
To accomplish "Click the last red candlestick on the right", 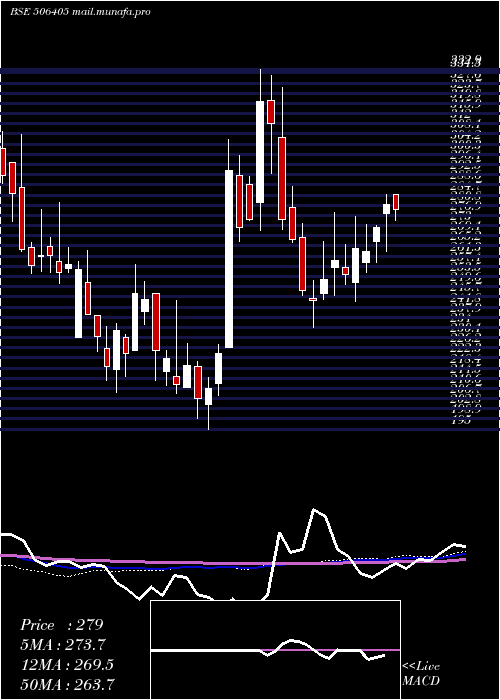I will [396, 202].
